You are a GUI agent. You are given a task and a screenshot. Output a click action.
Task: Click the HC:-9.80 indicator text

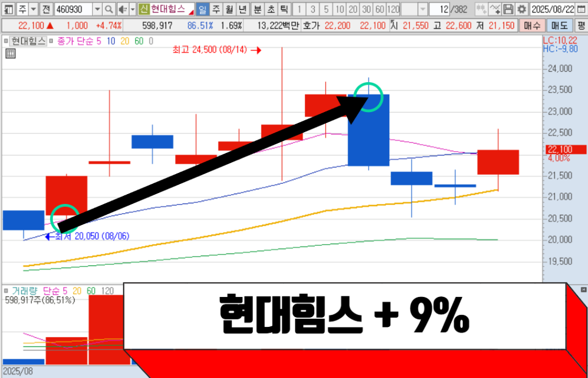(x=560, y=49)
